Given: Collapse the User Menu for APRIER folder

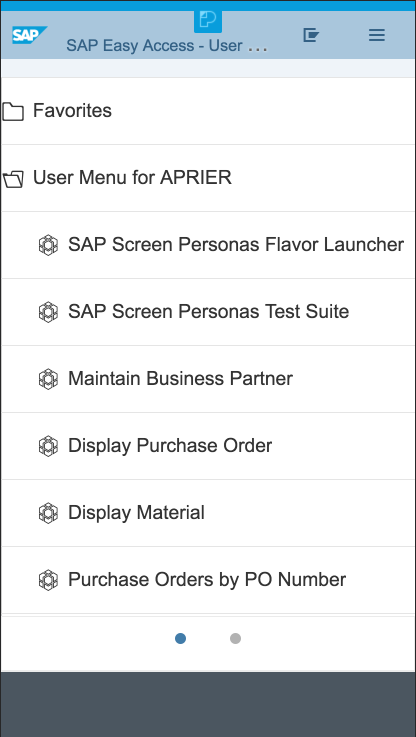Looking at the screenshot, I should 208,178.
